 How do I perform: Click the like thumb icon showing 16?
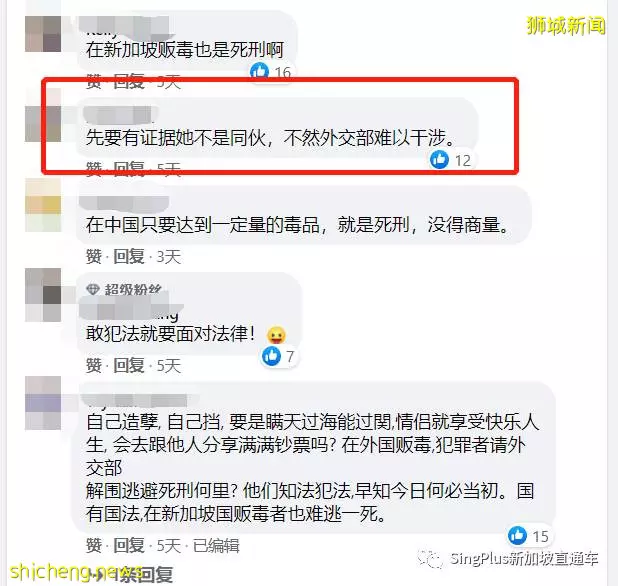[259, 71]
